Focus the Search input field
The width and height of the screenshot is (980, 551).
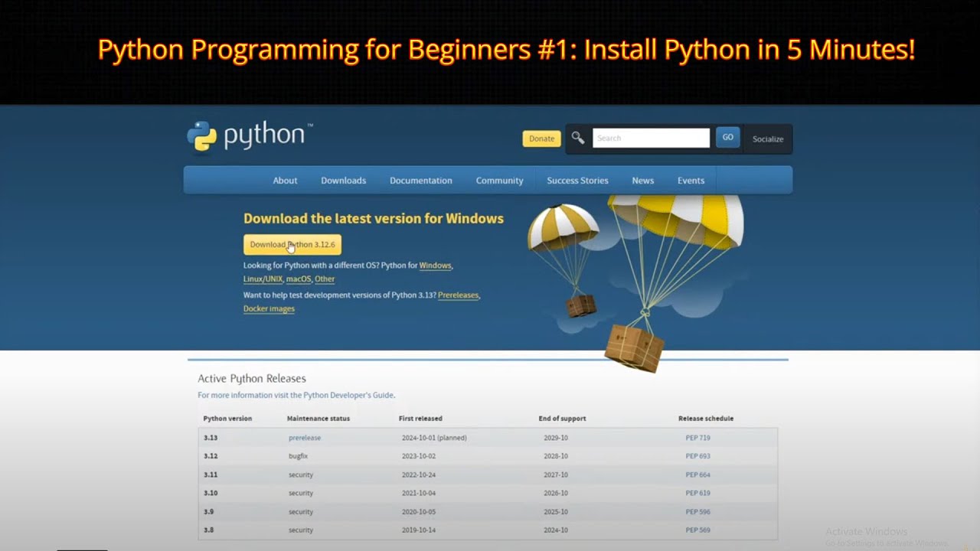coord(651,138)
